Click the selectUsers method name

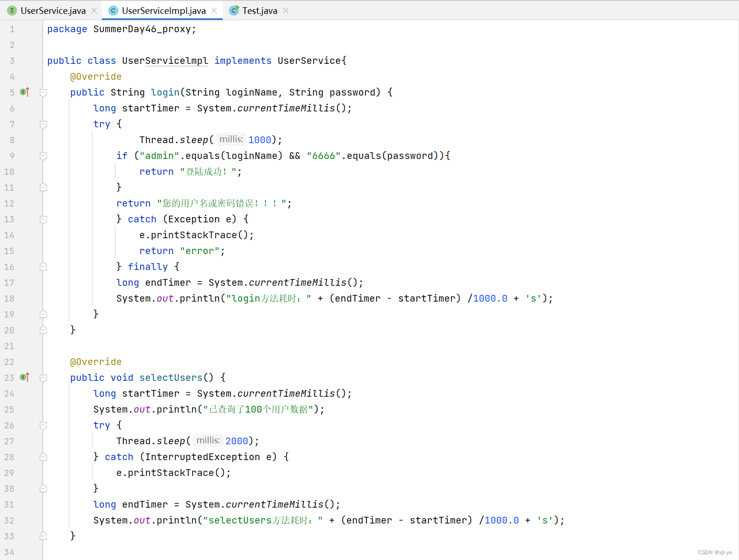(x=171, y=377)
